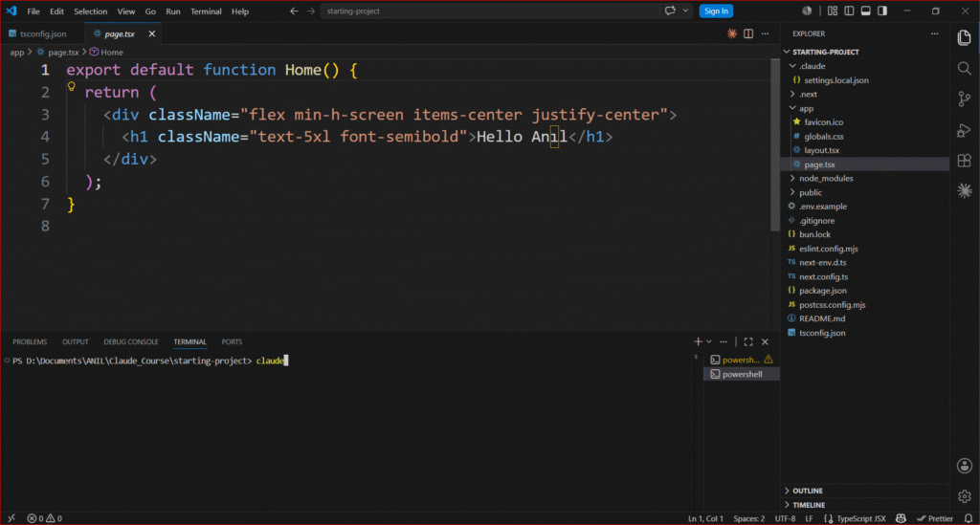Open editor More Actions ellipsis

tap(765, 33)
